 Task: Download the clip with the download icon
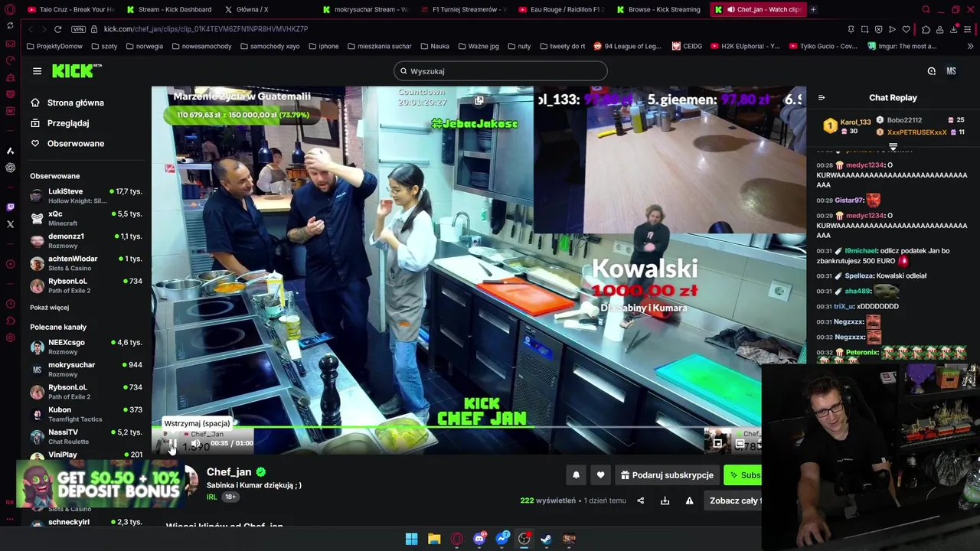pos(665,501)
